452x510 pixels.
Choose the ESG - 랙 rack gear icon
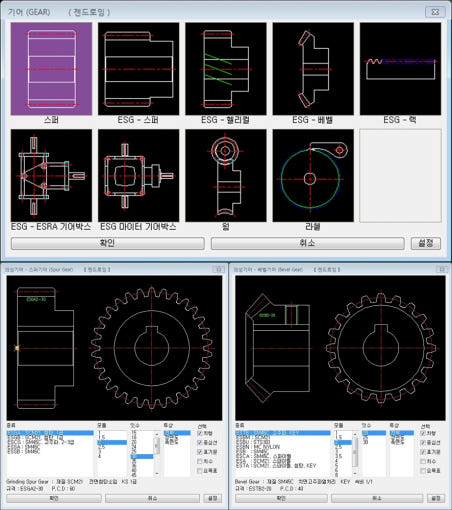point(400,69)
